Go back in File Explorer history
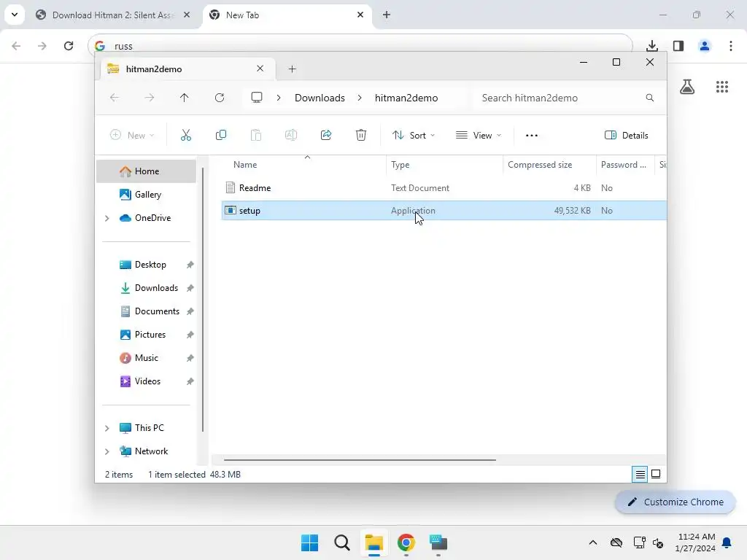 [115, 98]
